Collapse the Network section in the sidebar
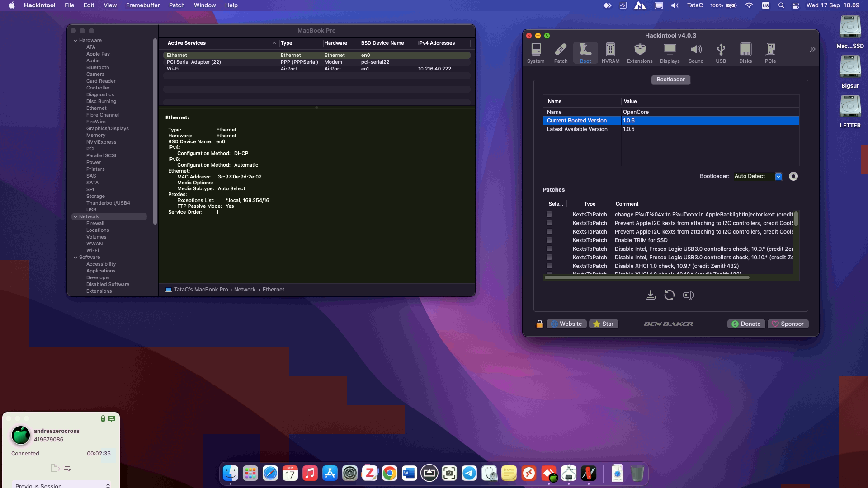This screenshot has width=868, height=488. coord(75,217)
